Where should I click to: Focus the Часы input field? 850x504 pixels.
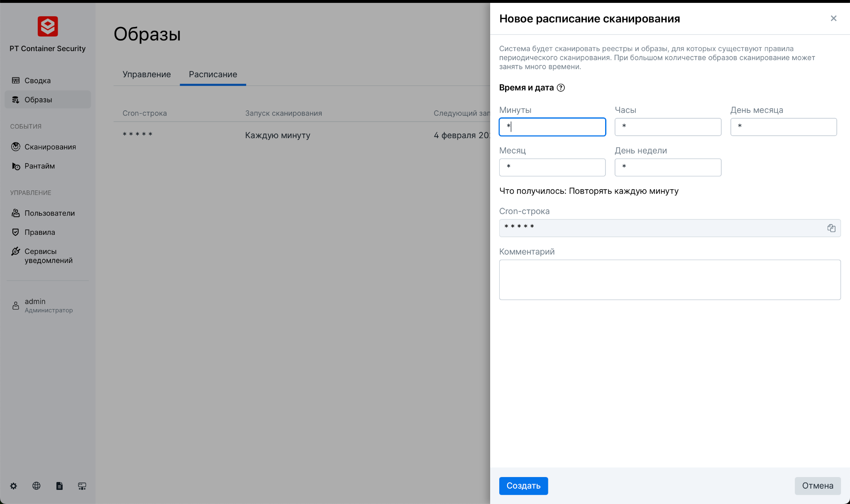[667, 127]
